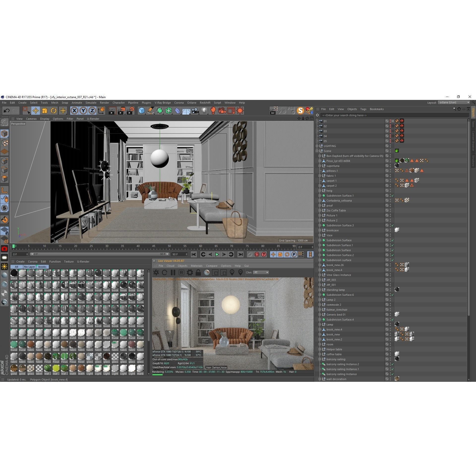Pause the Live Viewer render
Screen dimensions: 476x476
(x=173, y=272)
